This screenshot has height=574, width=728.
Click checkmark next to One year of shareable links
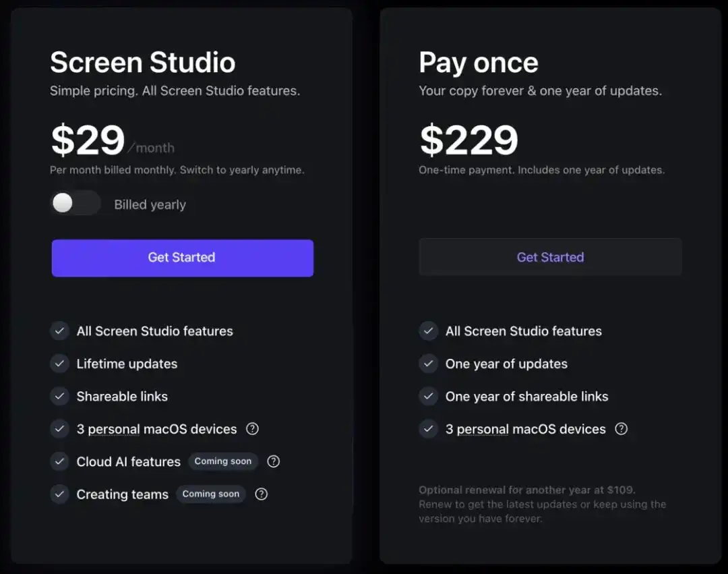(x=429, y=396)
